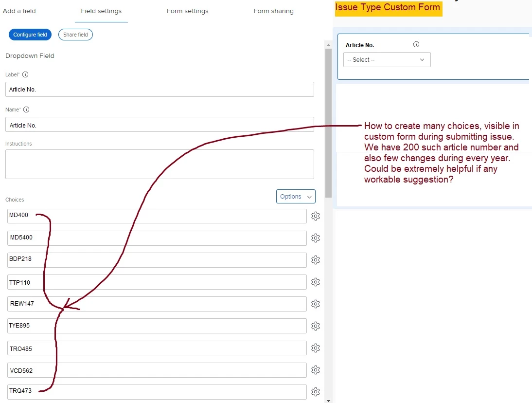The height and width of the screenshot is (403, 532).
Task: Click the scrollbar up arrow
Action: click(328, 44)
